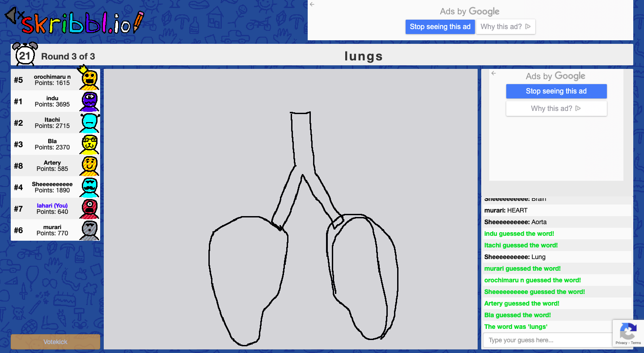
Task: Click the reCAPTCHA badge
Action: [628, 333]
